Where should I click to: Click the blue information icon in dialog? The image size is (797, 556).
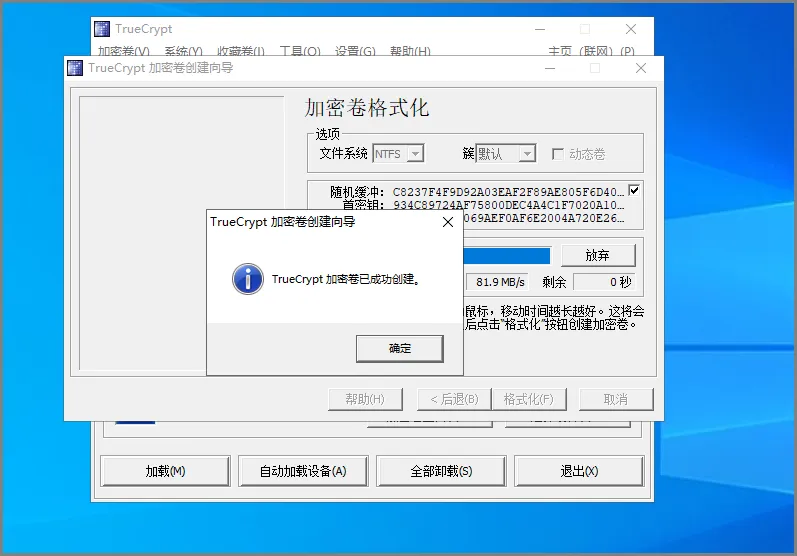(248, 279)
